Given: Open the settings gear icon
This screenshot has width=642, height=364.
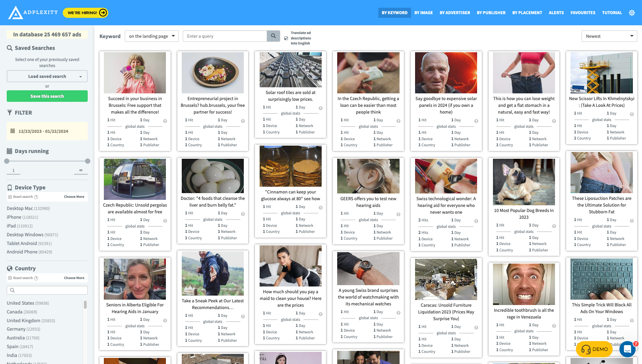Looking at the screenshot, I should point(632,13).
